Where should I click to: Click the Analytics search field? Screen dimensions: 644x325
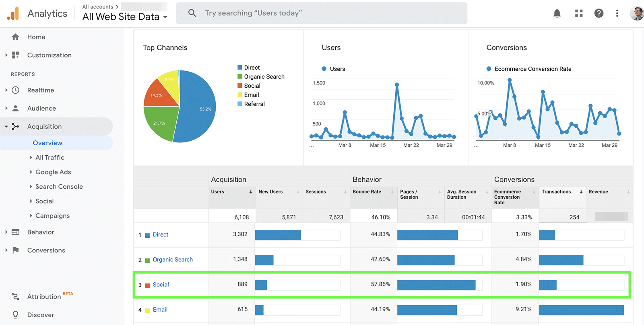pyautogui.click(x=322, y=13)
